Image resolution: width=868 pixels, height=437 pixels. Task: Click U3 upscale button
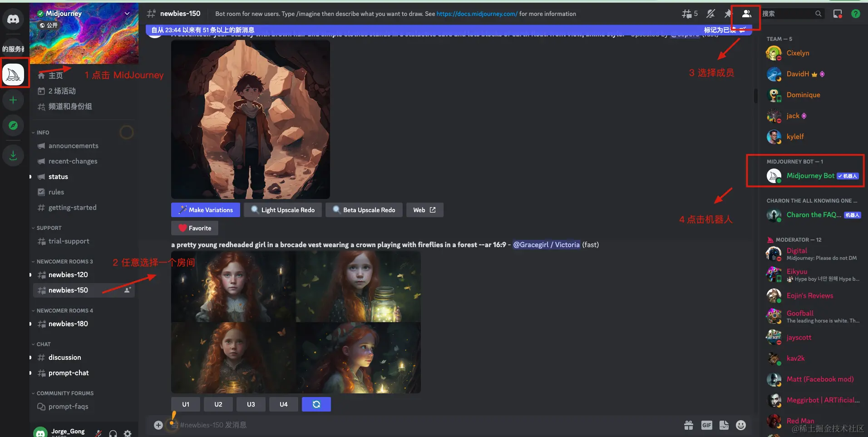click(x=251, y=404)
